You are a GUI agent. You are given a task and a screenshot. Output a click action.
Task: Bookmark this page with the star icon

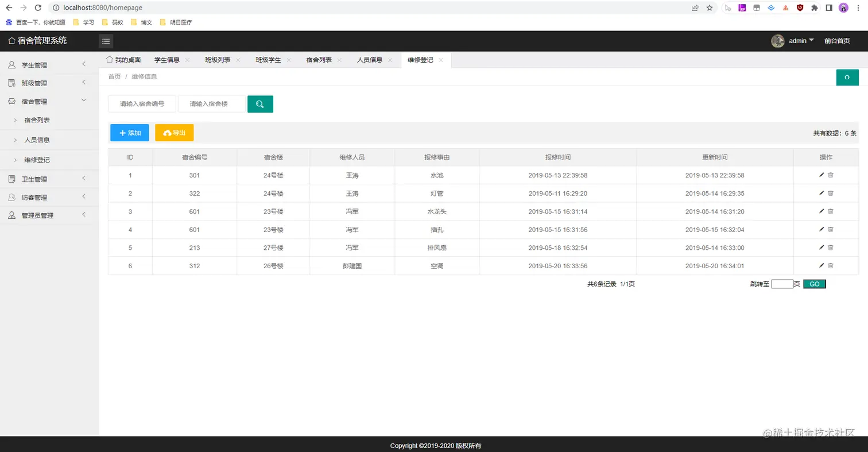click(x=710, y=8)
